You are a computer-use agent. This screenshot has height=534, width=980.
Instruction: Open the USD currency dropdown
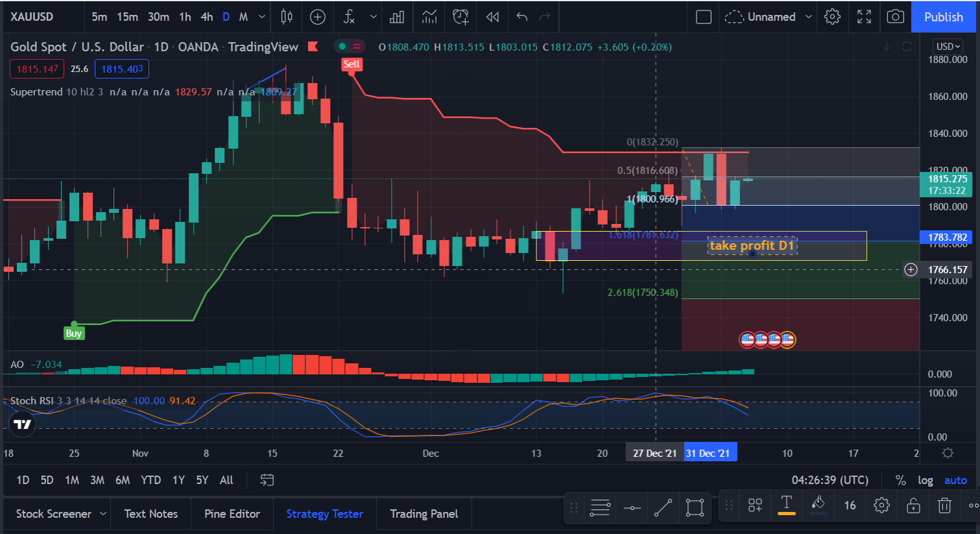948,46
